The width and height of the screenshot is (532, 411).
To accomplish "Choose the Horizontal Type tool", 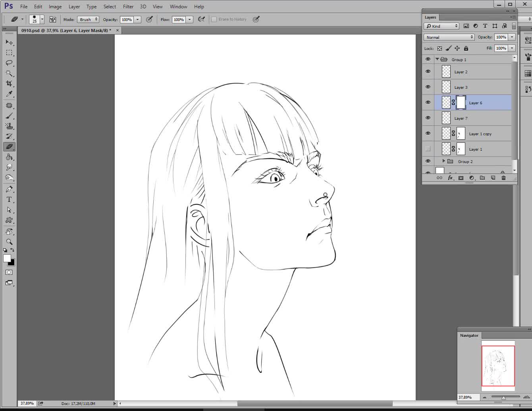I will [x=9, y=200].
